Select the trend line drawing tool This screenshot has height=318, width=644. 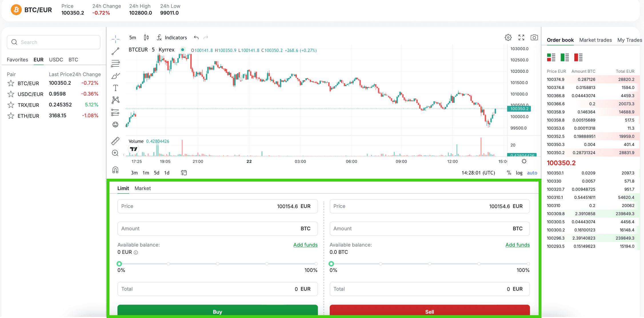[x=115, y=51]
